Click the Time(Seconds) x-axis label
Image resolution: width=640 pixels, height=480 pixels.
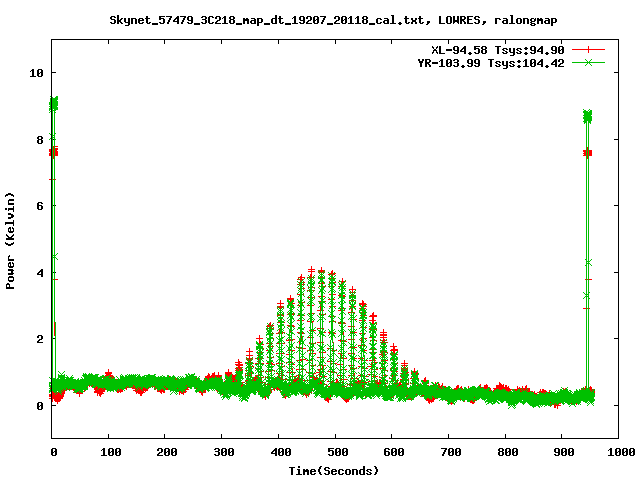click(x=334, y=471)
